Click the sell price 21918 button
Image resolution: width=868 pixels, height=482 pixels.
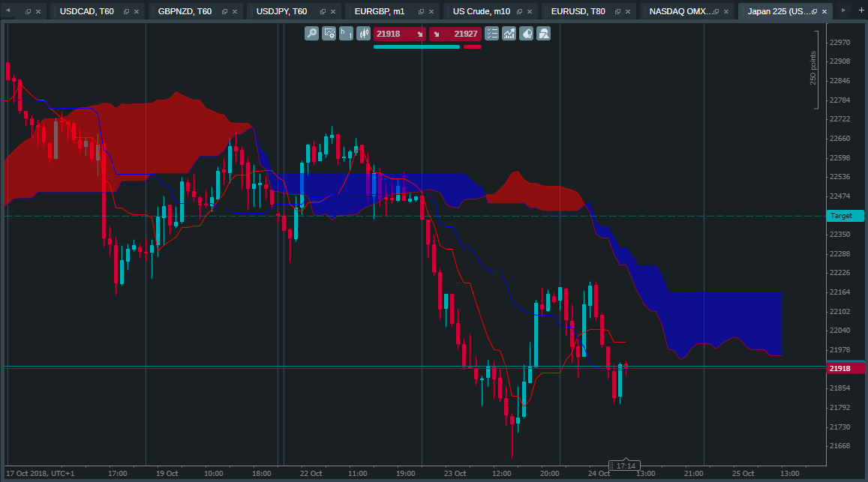tap(400, 34)
